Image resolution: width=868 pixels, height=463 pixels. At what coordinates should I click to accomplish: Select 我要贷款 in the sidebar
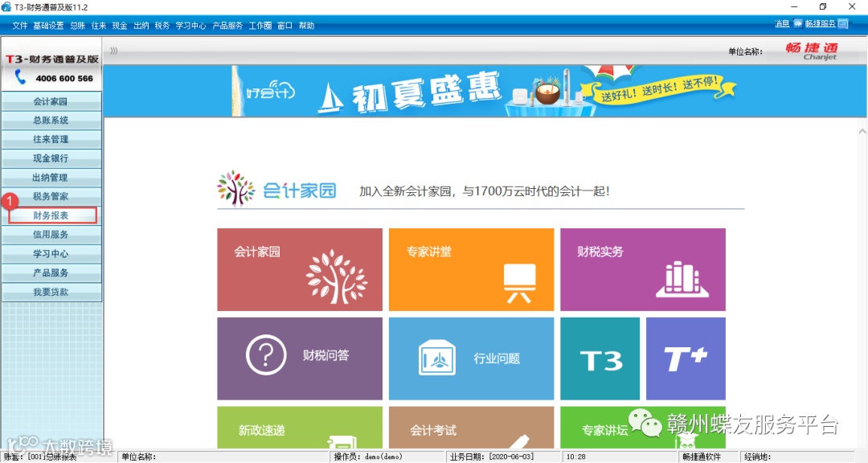pyautogui.click(x=51, y=292)
